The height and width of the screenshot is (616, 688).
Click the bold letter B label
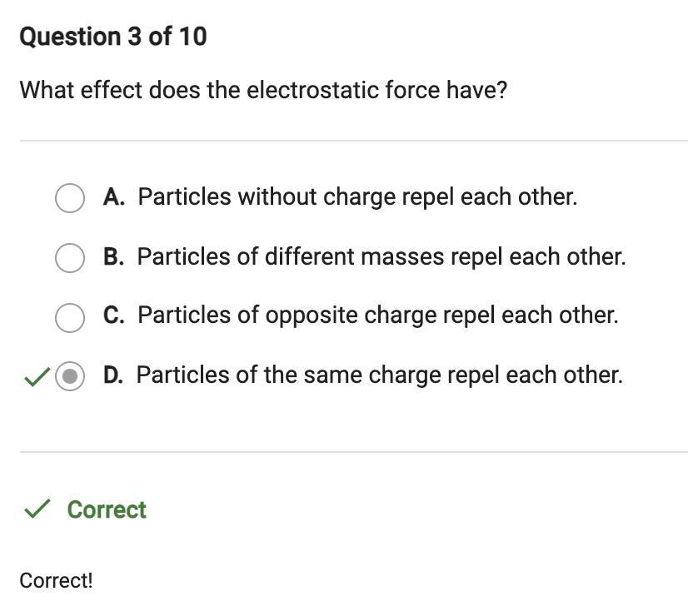pyautogui.click(x=114, y=256)
